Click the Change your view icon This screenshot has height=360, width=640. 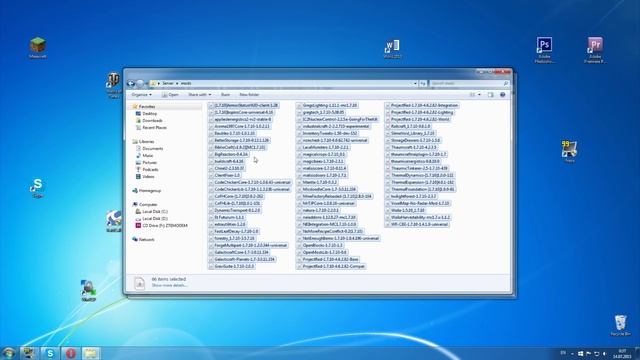(x=472, y=95)
